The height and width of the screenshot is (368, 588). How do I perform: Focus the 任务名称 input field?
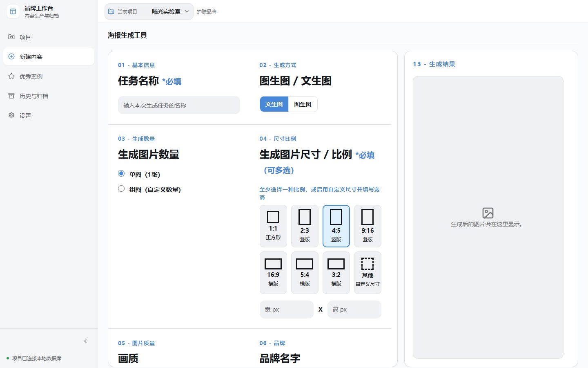(179, 105)
